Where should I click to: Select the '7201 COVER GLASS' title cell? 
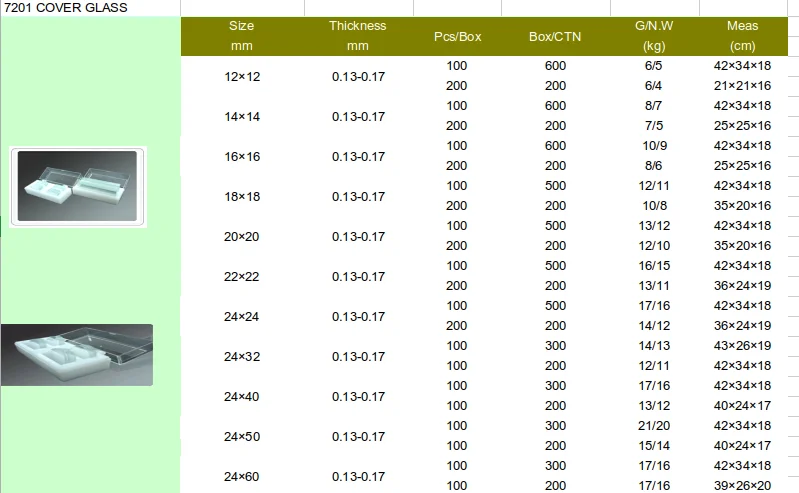(66, 8)
